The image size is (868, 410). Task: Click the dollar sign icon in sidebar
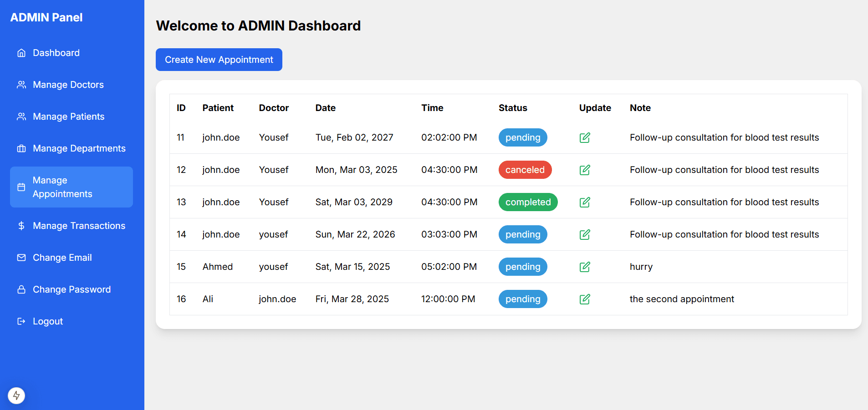[x=21, y=226]
